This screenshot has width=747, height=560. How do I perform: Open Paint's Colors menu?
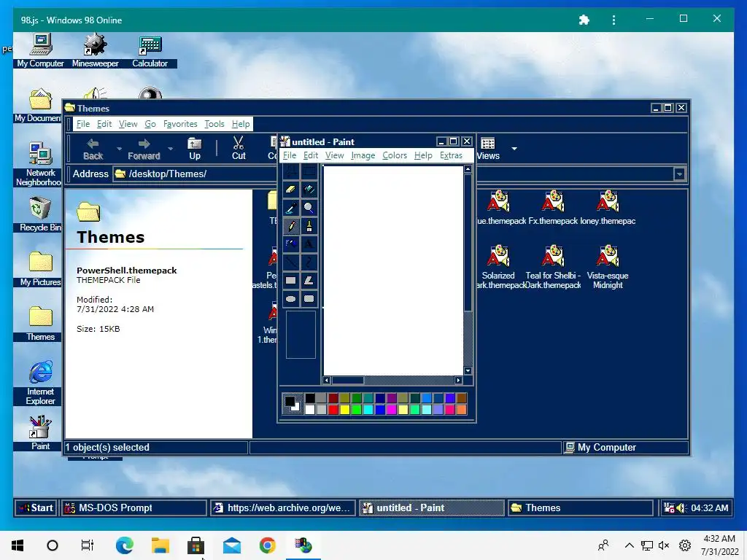(395, 155)
